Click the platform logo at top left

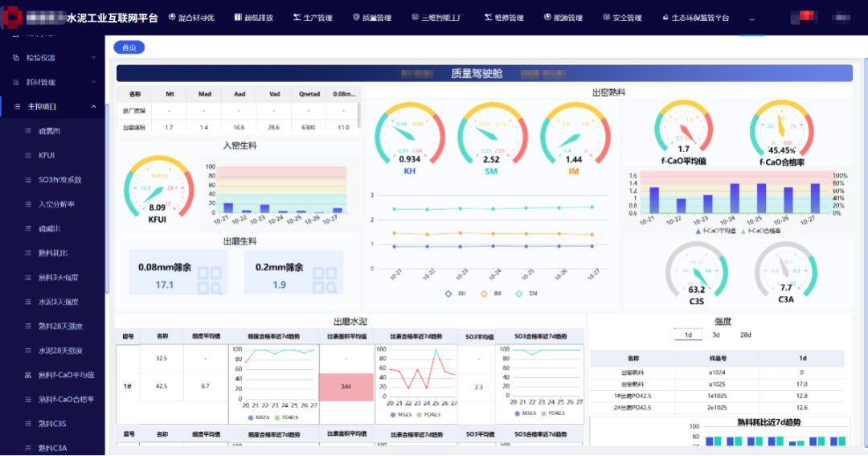pos(11,18)
